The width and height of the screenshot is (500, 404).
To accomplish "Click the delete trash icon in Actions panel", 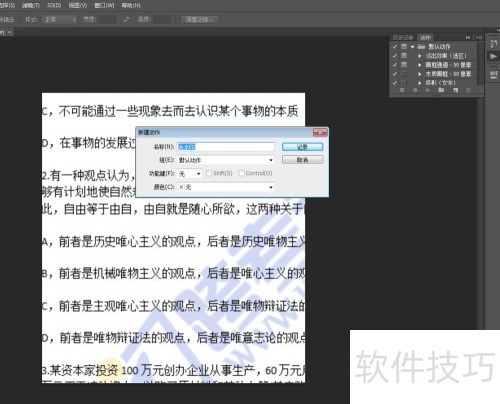I will point(468,90).
